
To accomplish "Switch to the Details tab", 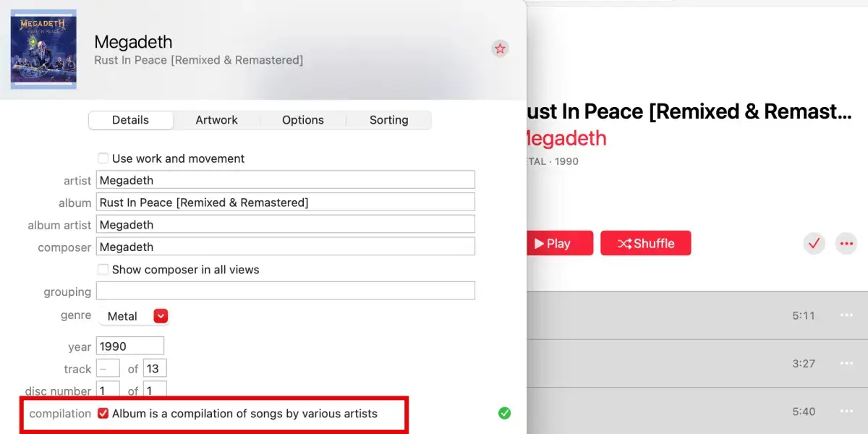I will [x=131, y=120].
